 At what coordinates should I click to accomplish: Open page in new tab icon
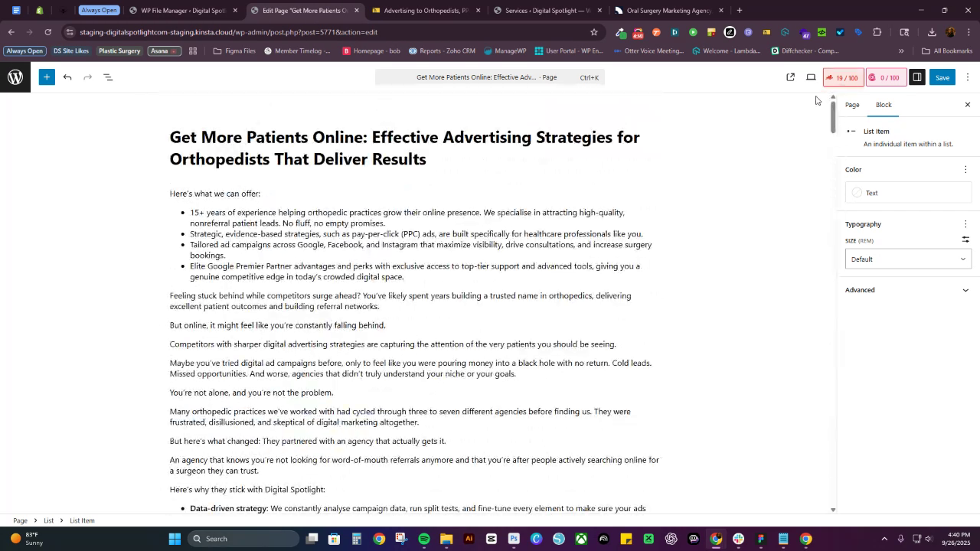point(791,77)
